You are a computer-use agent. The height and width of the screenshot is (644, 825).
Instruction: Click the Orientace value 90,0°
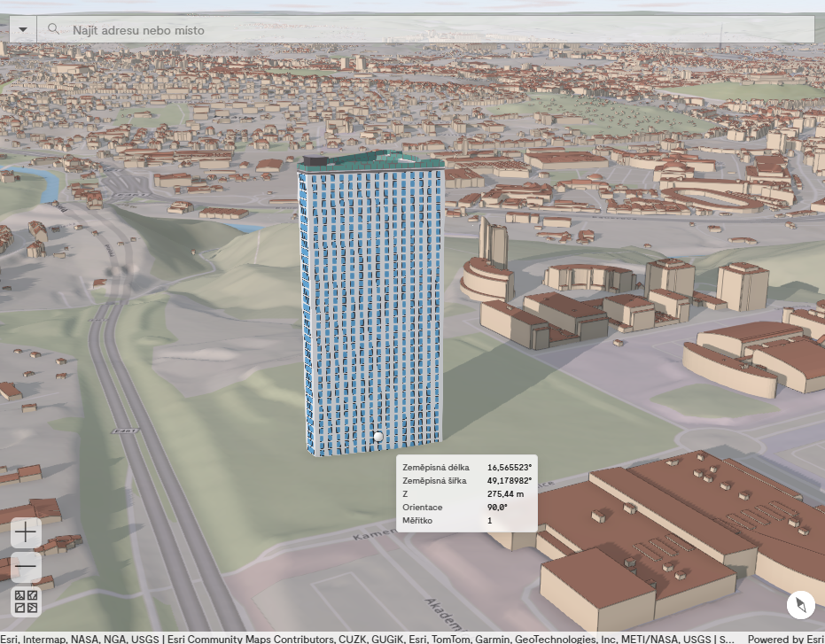pyautogui.click(x=499, y=508)
